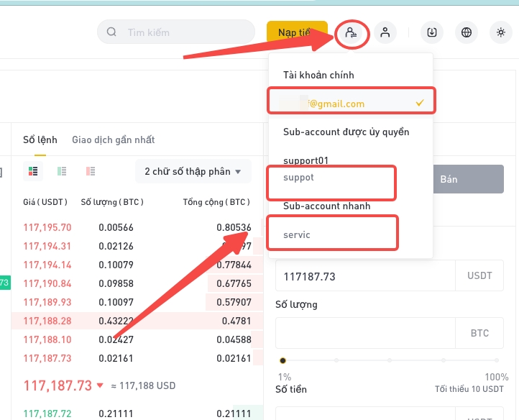519x420 pixels.
Task: Open the Giao dịch gần nhất tab
Action: point(113,140)
